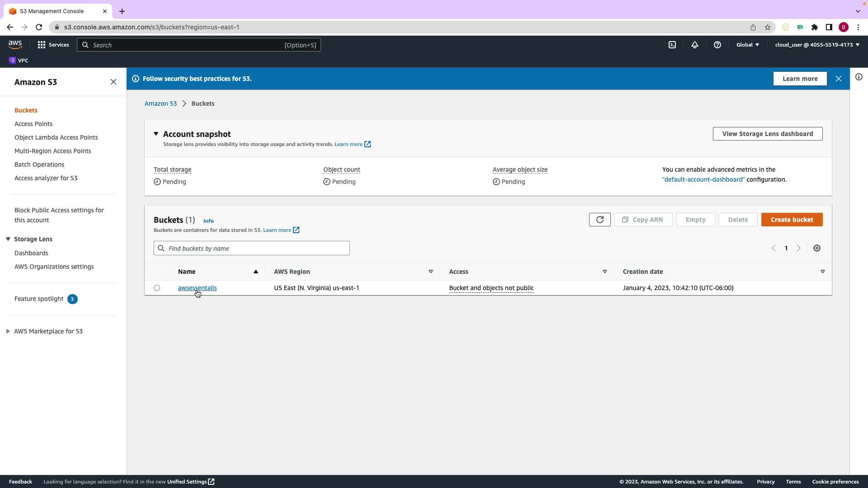The image size is (868, 488).
Task: Go to Access Points in sidebar
Action: pyautogui.click(x=33, y=124)
